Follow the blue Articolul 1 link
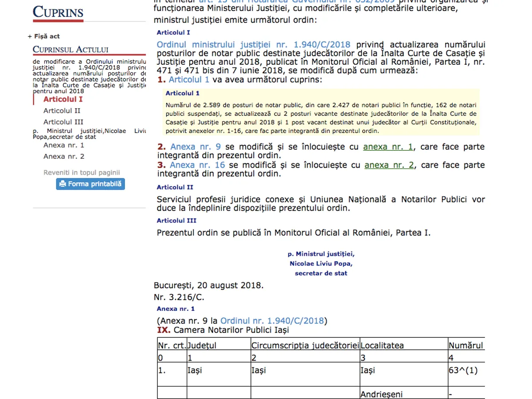Viewport: 532px width, 399px height. (189, 80)
